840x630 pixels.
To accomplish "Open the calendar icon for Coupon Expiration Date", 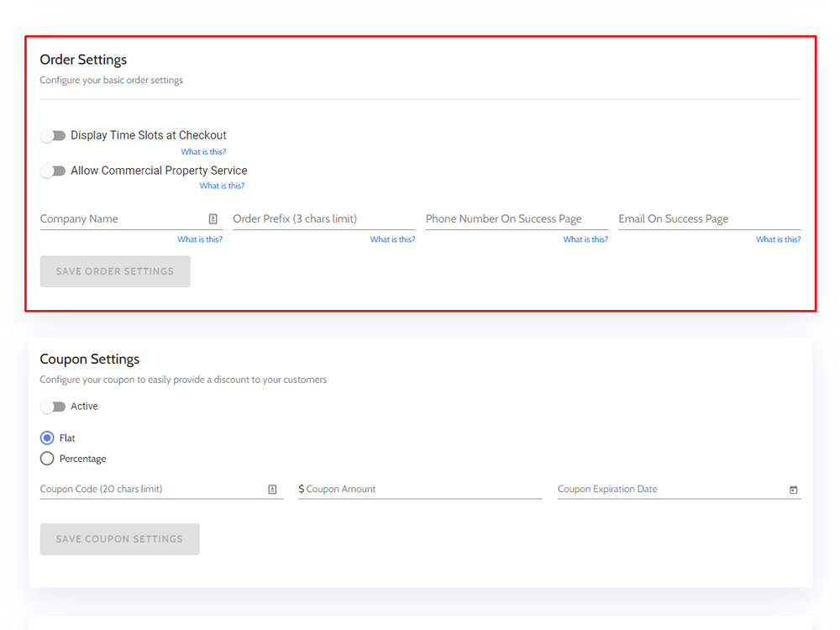I will pyautogui.click(x=794, y=490).
